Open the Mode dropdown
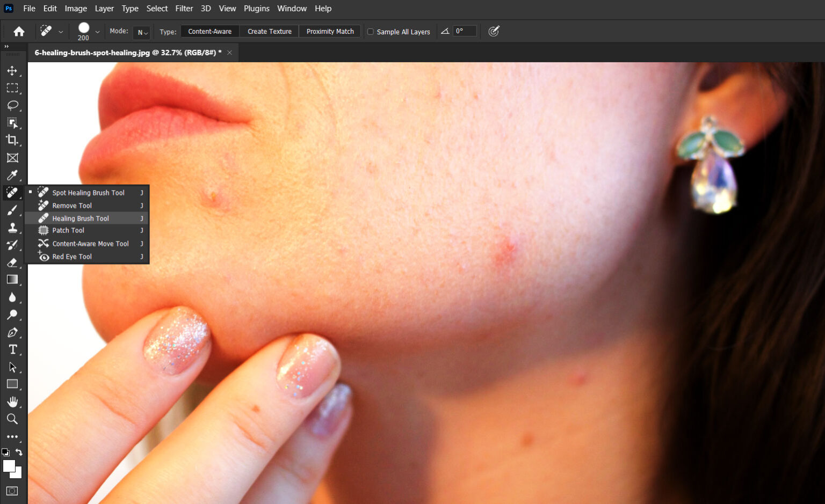Screen dimensions: 825x504 pos(142,32)
